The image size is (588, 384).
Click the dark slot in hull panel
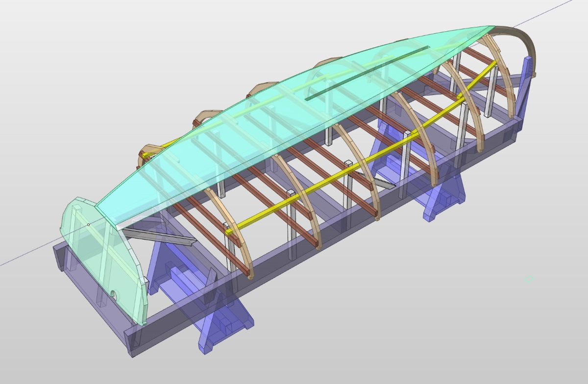click(x=367, y=73)
